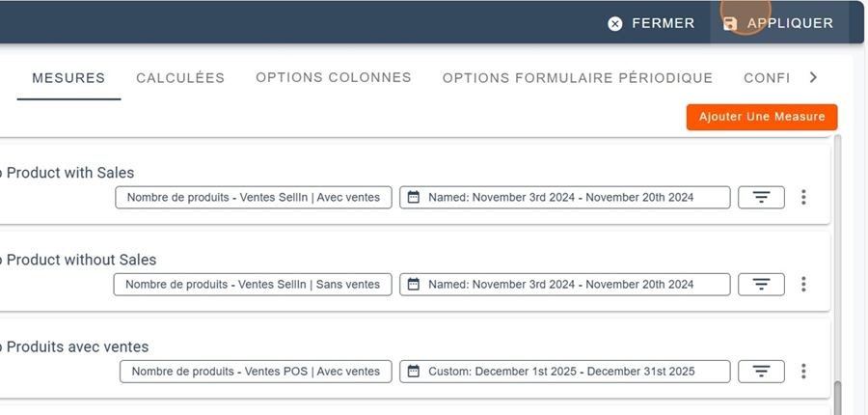Screen dimensions: 868x415
Task: Open Ventes POS measure selector
Action: click(256, 371)
